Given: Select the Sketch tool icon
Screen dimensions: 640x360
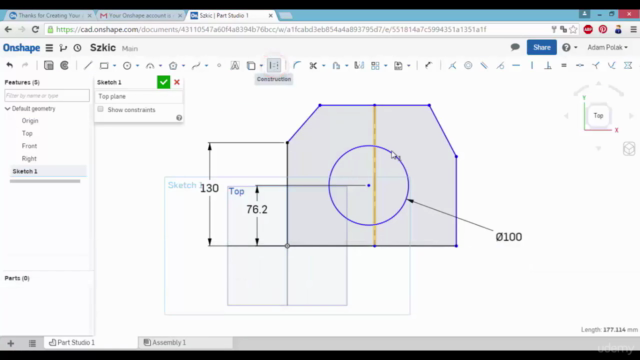Looking at the screenshot, I should (x=49, y=65).
